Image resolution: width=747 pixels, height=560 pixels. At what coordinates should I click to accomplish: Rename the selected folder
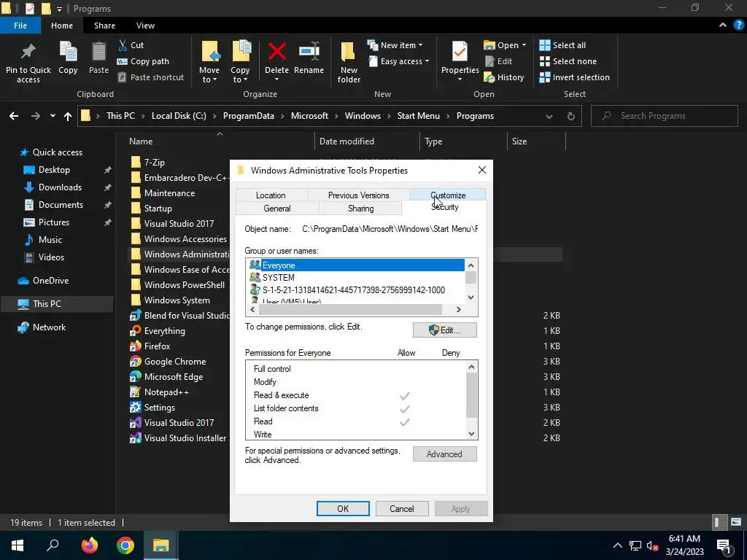(x=309, y=58)
